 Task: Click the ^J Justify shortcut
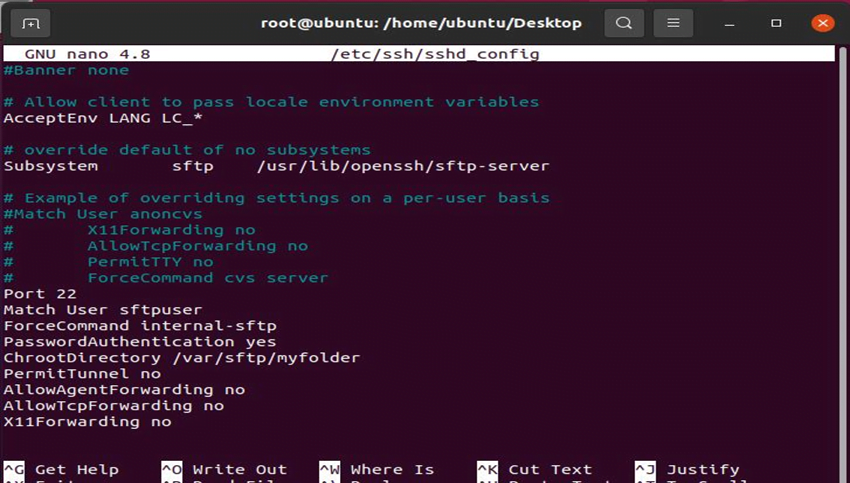[687, 469]
